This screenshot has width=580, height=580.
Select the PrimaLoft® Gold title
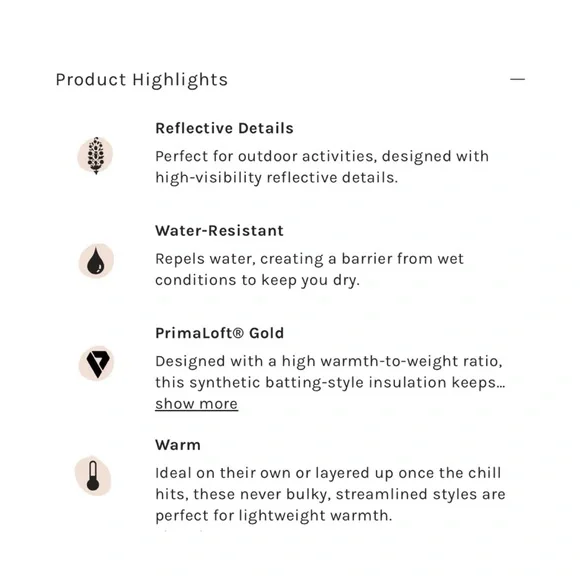pos(219,333)
